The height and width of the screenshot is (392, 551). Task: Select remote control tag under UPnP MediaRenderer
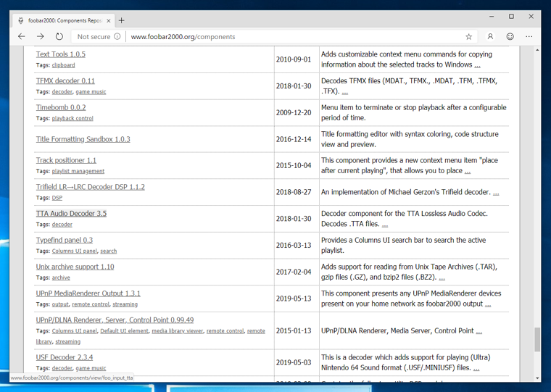coord(91,304)
